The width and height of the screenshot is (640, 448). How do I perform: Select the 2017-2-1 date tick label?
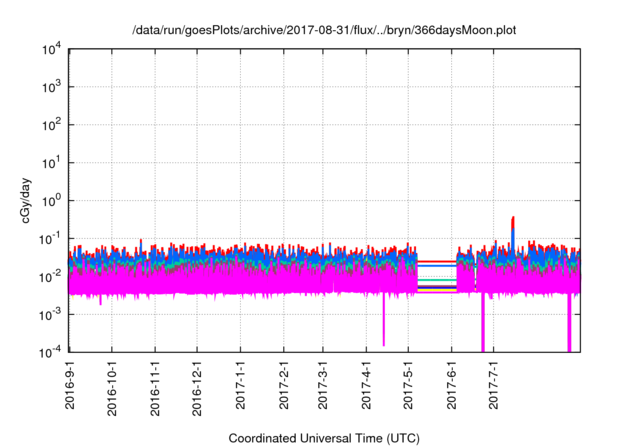283,385
